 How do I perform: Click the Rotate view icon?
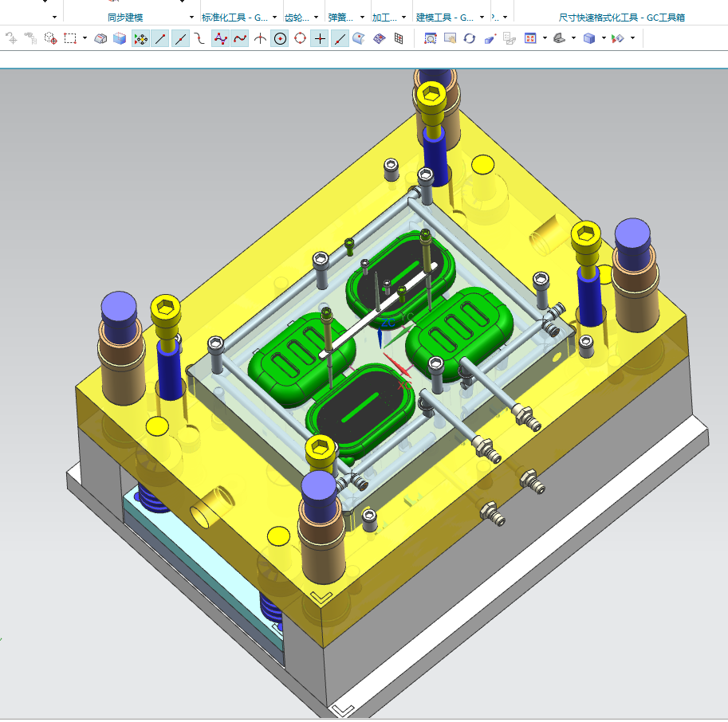[x=470, y=38]
